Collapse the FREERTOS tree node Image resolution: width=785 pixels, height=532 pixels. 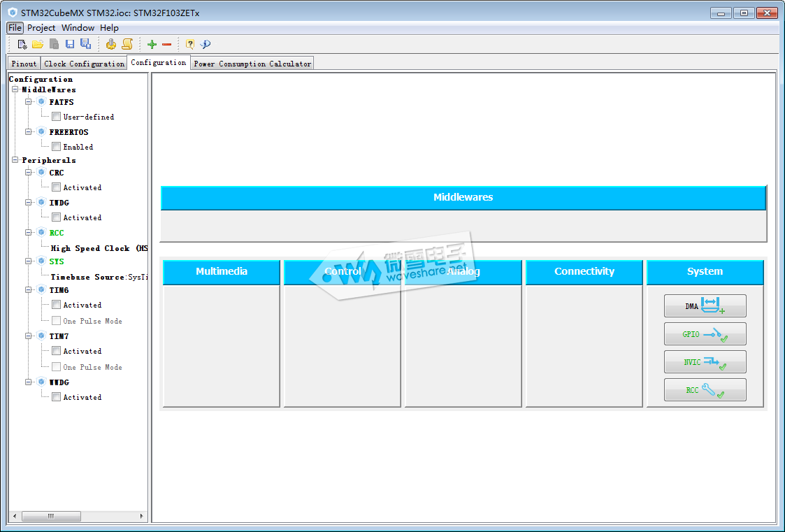[x=29, y=131]
